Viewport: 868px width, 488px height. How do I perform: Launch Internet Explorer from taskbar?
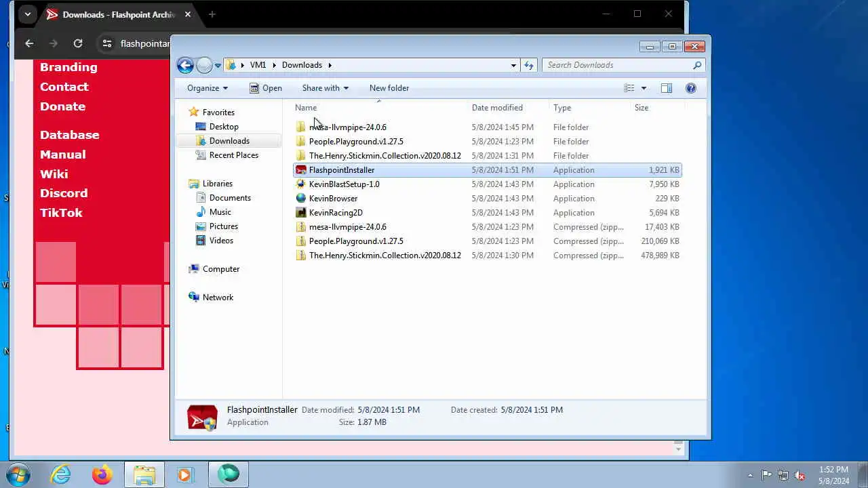[x=61, y=474]
